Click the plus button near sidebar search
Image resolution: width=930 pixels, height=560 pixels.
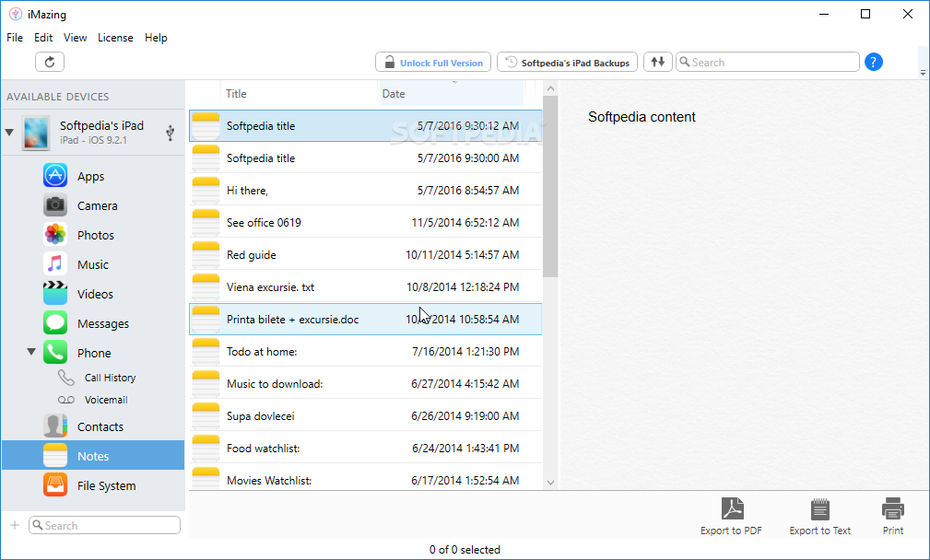[15, 525]
